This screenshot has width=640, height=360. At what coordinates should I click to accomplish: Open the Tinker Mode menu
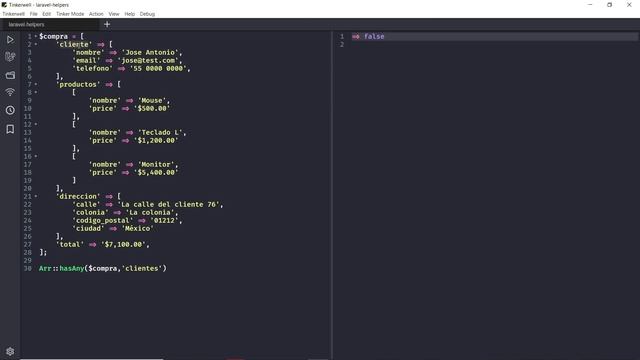point(70,14)
